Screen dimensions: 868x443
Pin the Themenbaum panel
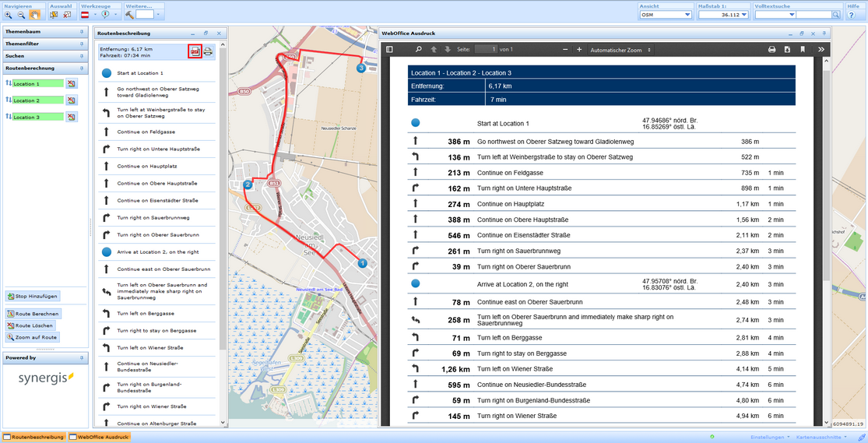(82, 32)
